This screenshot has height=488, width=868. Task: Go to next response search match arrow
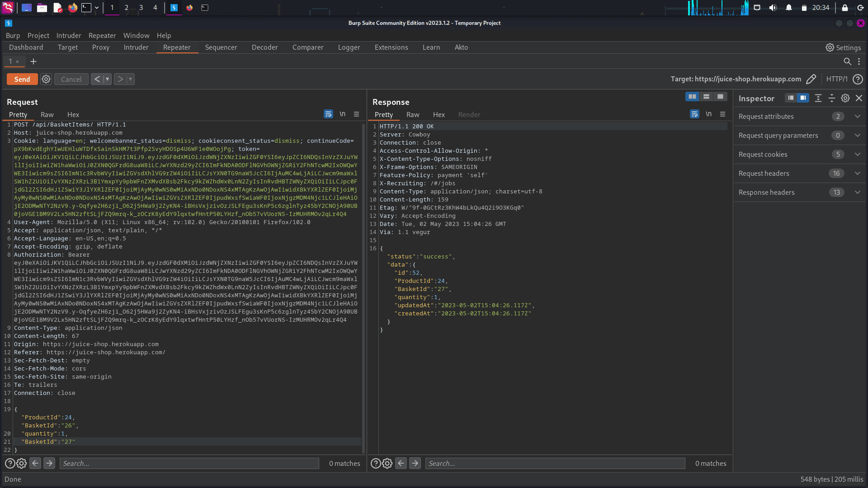tap(415, 463)
